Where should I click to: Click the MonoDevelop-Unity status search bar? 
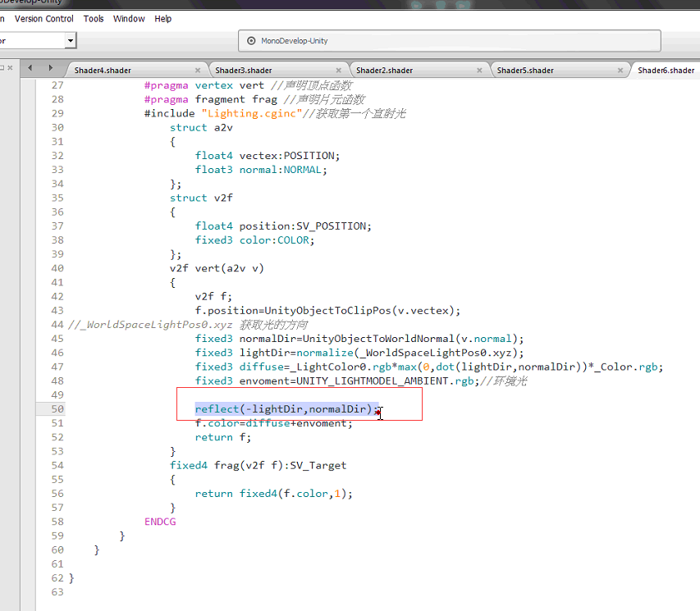(x=450, y=41)
